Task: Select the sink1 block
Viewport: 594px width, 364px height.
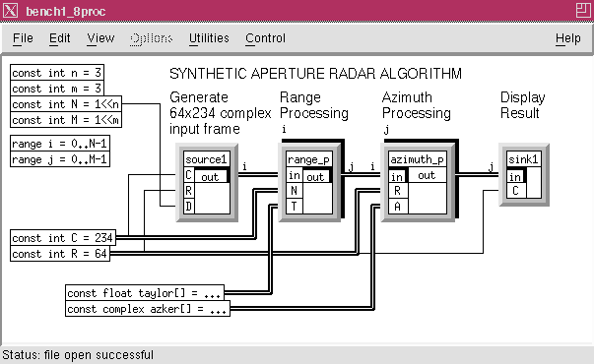Action: click(x=524, y=174)
